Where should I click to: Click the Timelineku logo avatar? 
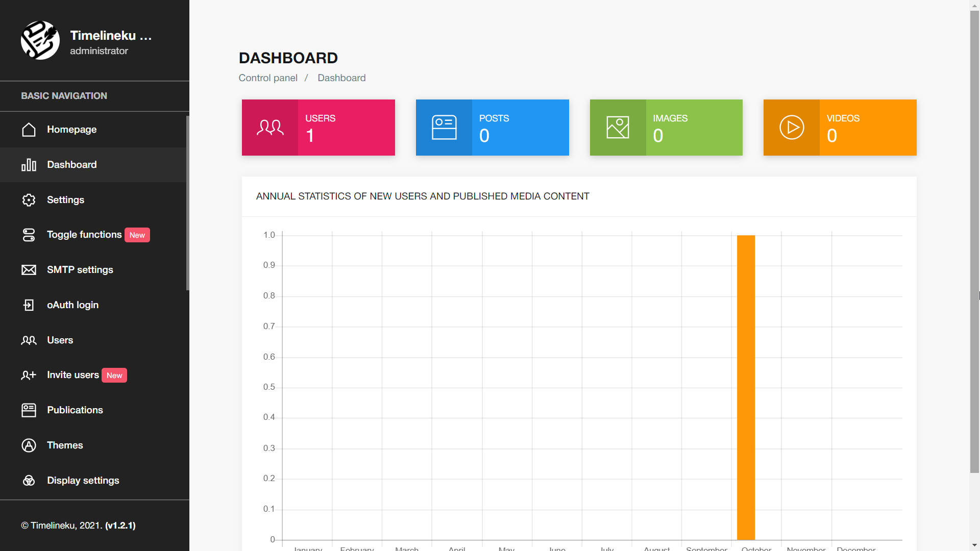coord(40,40)
